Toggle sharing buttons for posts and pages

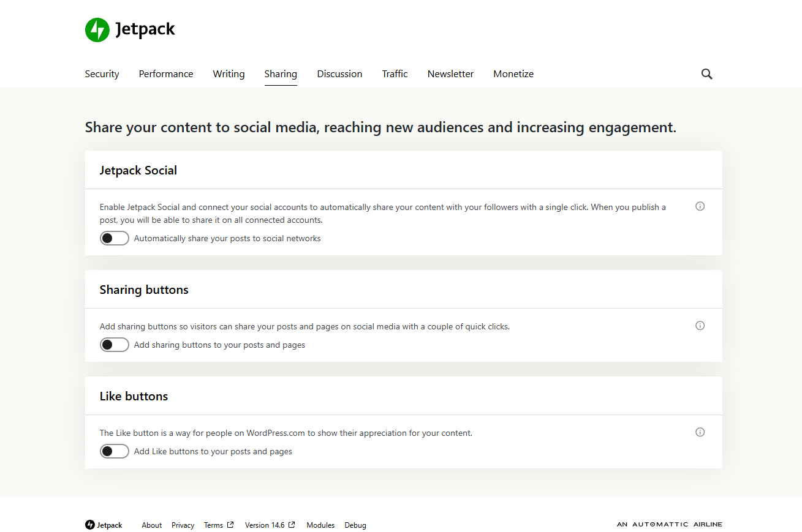pos(114,345)
